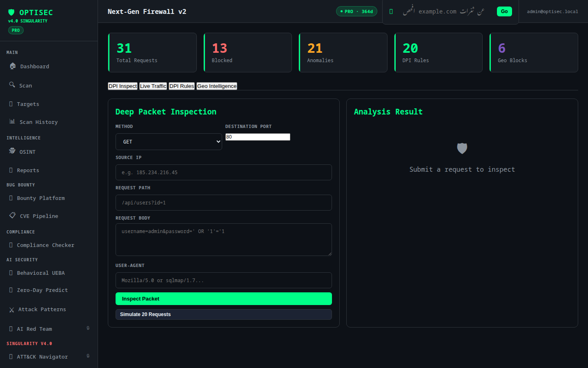Click the Scan magnifier icon
The width and height of the screenshot is (588, 368).
click(12, 85)
